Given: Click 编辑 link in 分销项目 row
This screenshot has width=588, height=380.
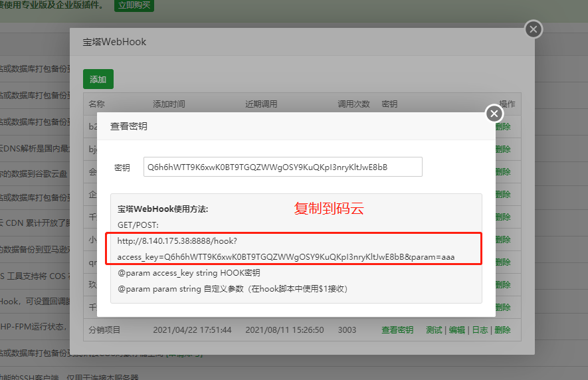Looking at the screenshot, I should click(456, 330).
